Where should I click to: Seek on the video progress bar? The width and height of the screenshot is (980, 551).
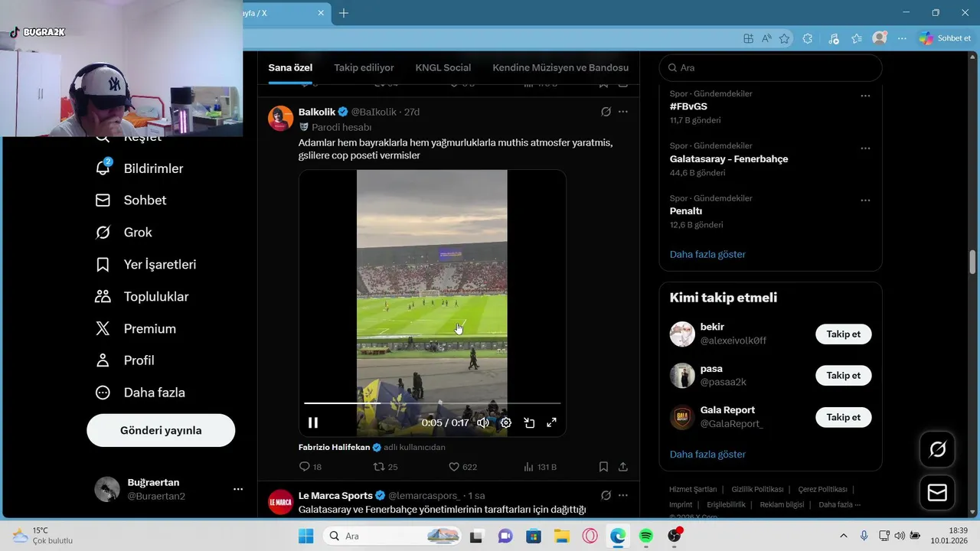click(433, 403)
